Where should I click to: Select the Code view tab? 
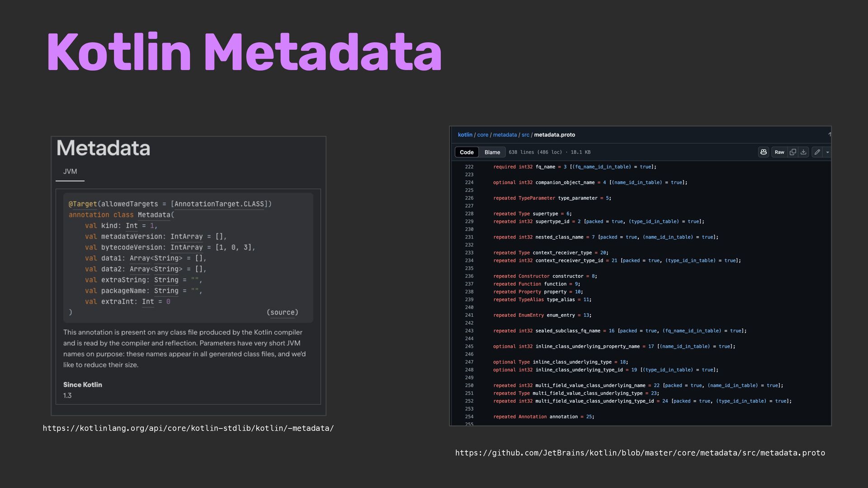pyautogui.click(x=467, y=152)
